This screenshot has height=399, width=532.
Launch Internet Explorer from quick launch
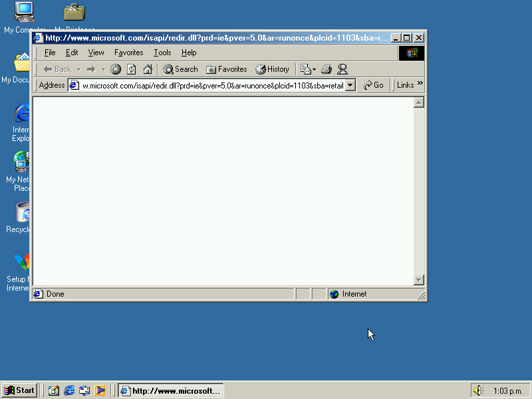(x=69, y=390)
